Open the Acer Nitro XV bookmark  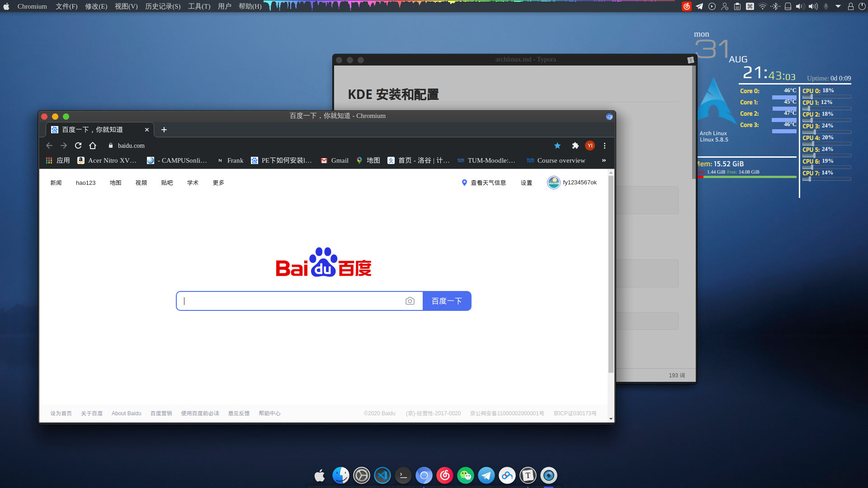[x=107, y=160]
